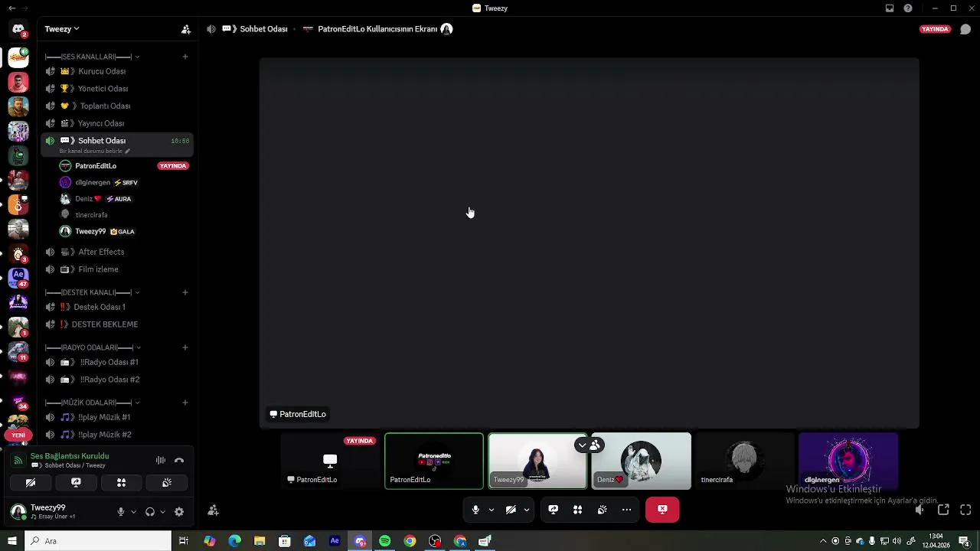Image resolution: width=980 pixels, height=551 pixels.
Task: Mute microphone in user panel
Action: (120, 512)
